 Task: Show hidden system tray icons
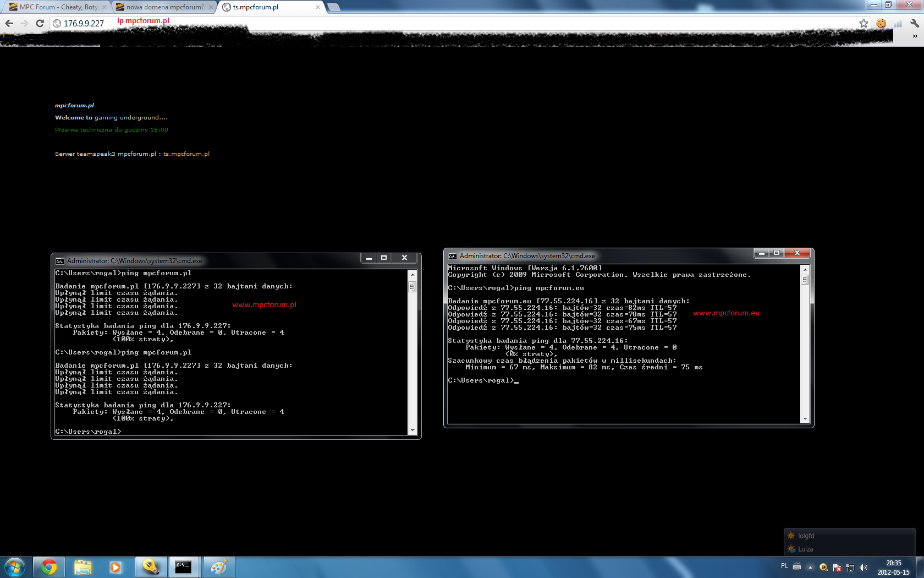(x=810, y=567)
